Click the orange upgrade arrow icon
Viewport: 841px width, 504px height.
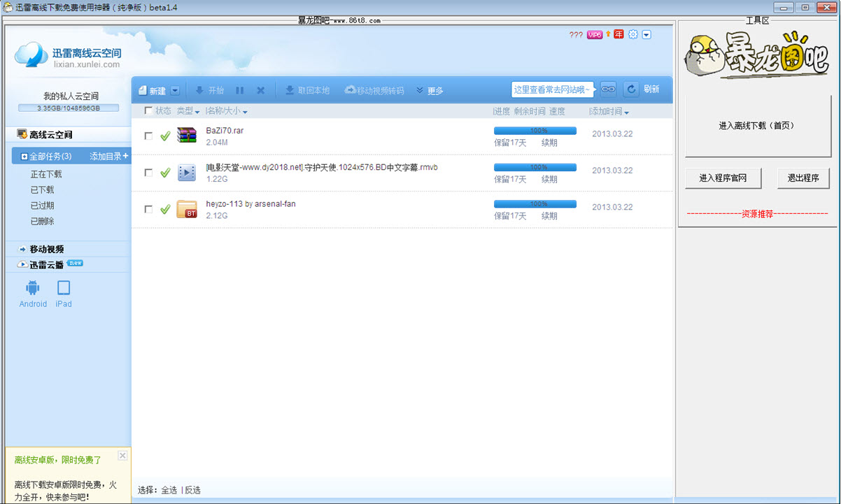click(608, 34)
